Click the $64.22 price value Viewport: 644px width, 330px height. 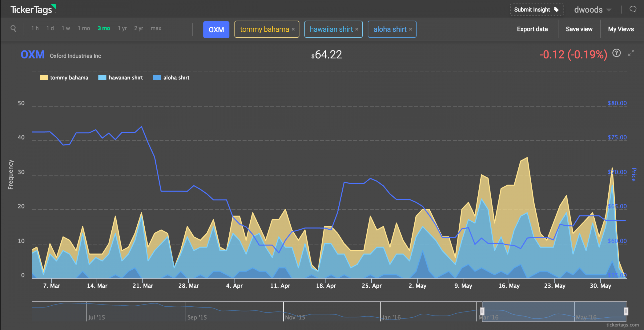(x=327, y=55)
